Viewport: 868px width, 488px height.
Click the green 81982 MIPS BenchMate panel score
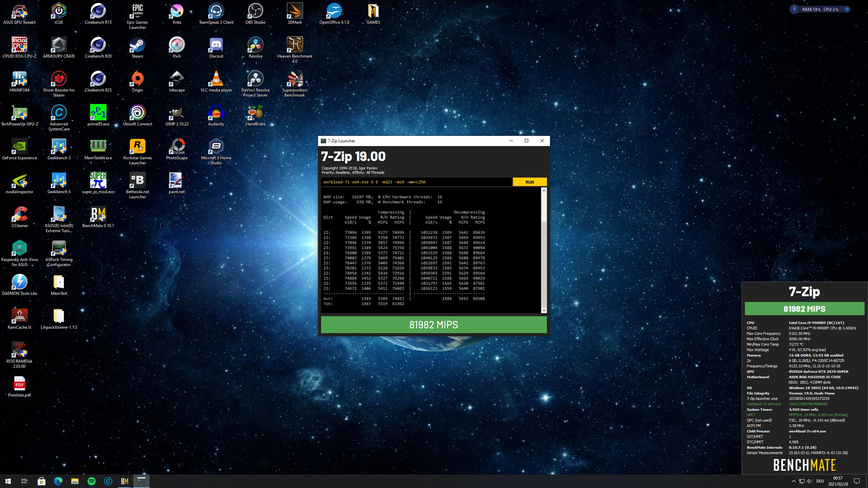coord(804,309)
